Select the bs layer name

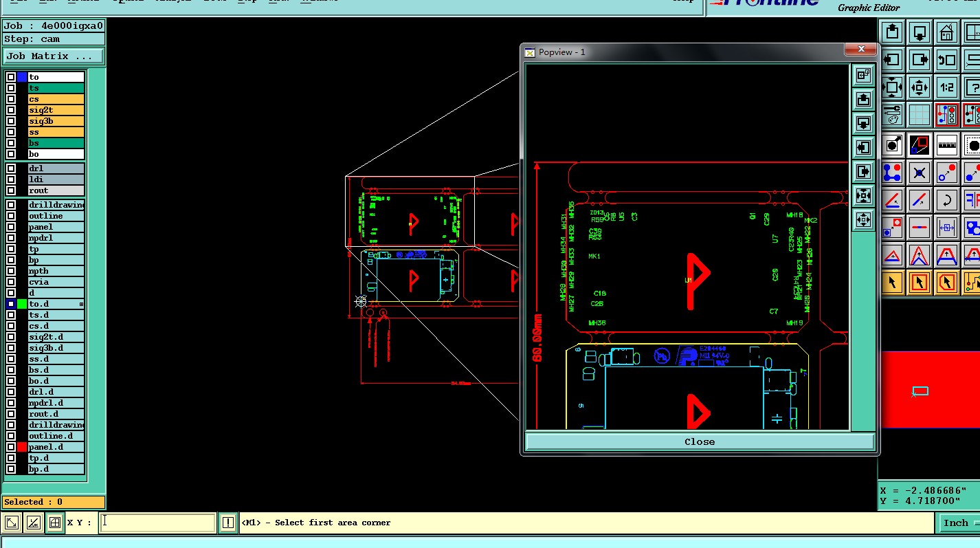point(56,143)
